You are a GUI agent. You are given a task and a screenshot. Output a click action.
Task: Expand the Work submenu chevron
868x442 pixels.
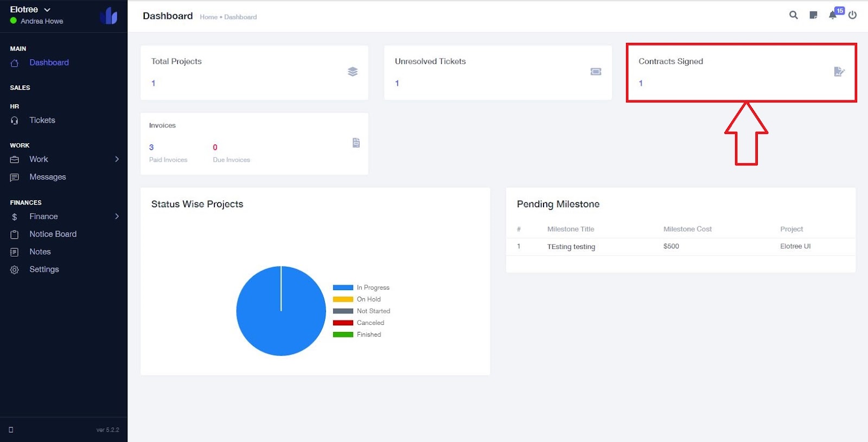point(117,159)
